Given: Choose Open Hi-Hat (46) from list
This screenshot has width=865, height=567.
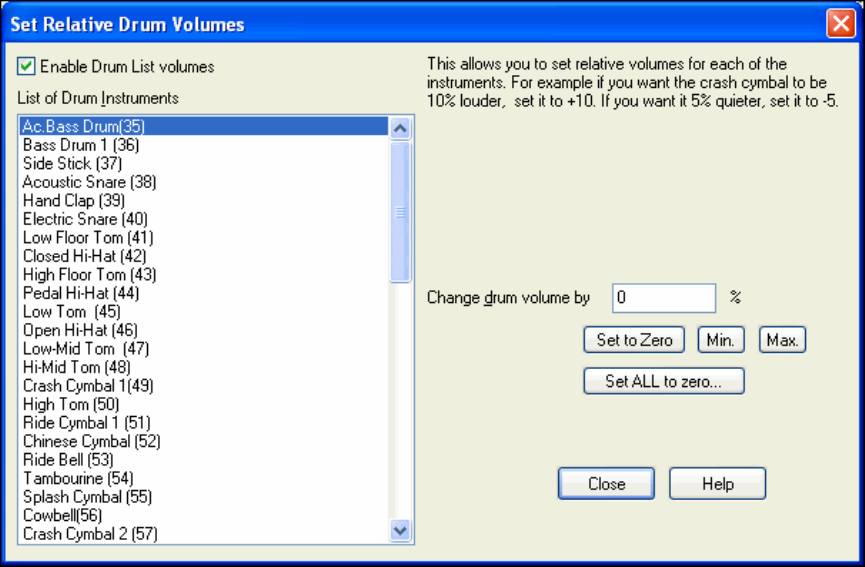Looking at the screenshot, I should point(204,330).
